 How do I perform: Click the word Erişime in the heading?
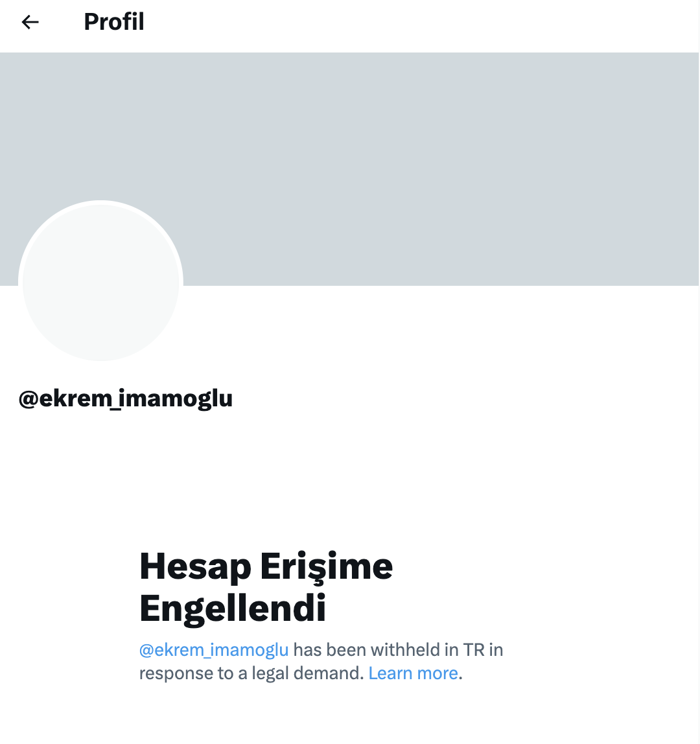327,568
